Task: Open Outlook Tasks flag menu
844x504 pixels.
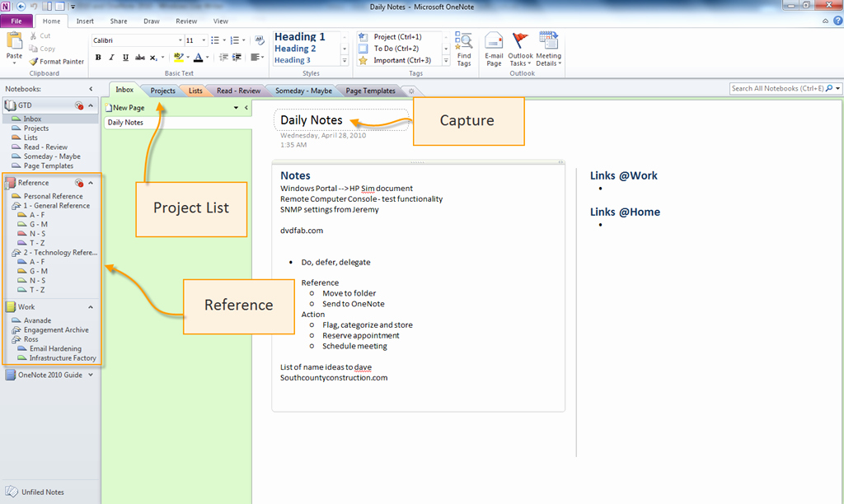Action: (x=520, y=49)
